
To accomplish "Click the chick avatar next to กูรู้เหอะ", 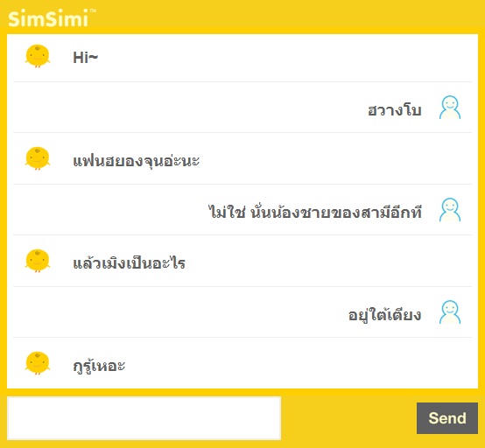I will click(x=38, y=363).
